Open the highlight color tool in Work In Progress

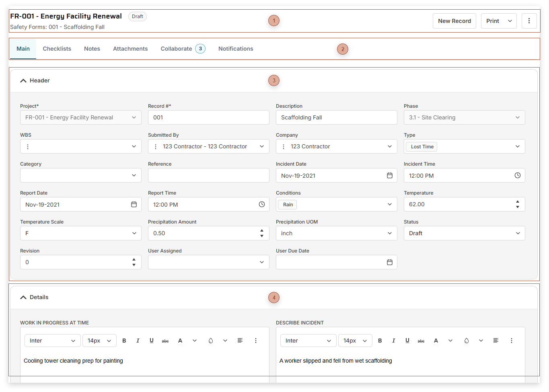210,340
